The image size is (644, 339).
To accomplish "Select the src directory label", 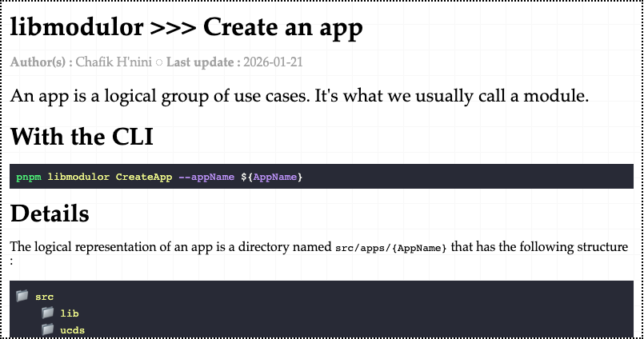I will pos(44,297).
